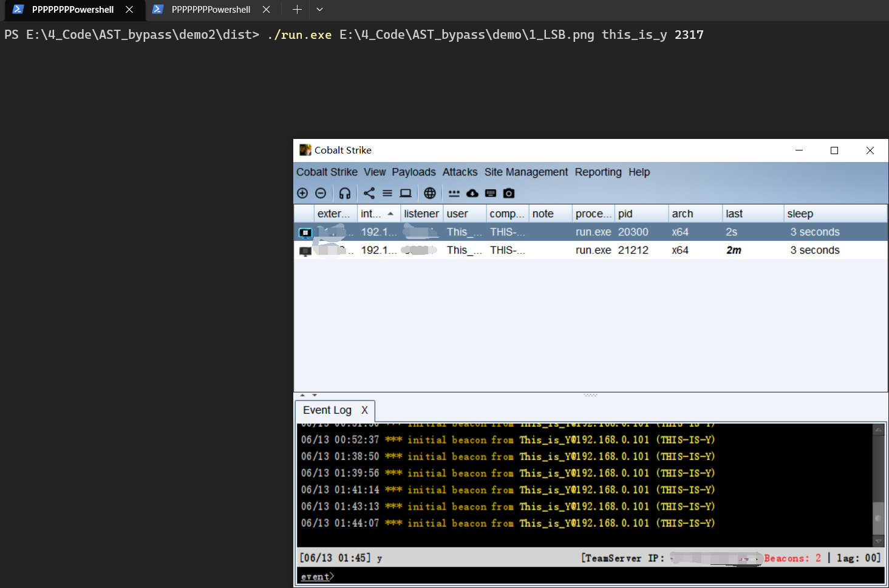Click the 06/13 01:44:07 initial beacon log line
This screenshot has width=889, height=588.
point(508,523)
